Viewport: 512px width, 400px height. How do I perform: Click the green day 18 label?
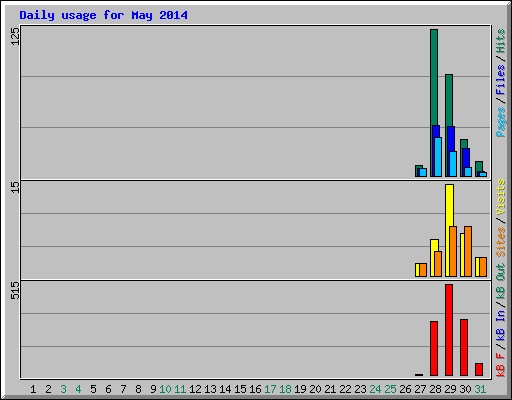(x=285, y=389)
